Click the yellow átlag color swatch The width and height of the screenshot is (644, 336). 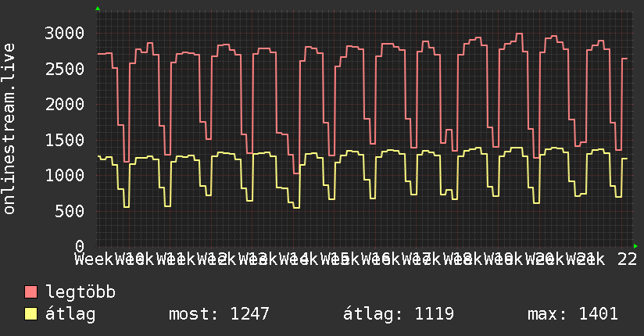(31, 314)
